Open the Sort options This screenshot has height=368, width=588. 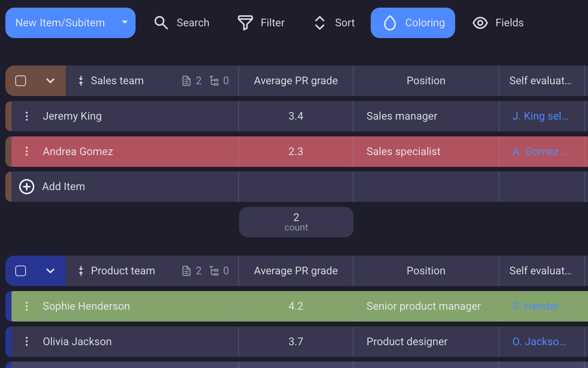pos(319,23)
